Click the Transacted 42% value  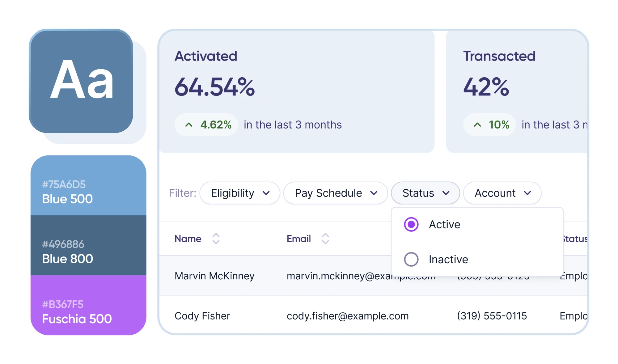point(486,87)
